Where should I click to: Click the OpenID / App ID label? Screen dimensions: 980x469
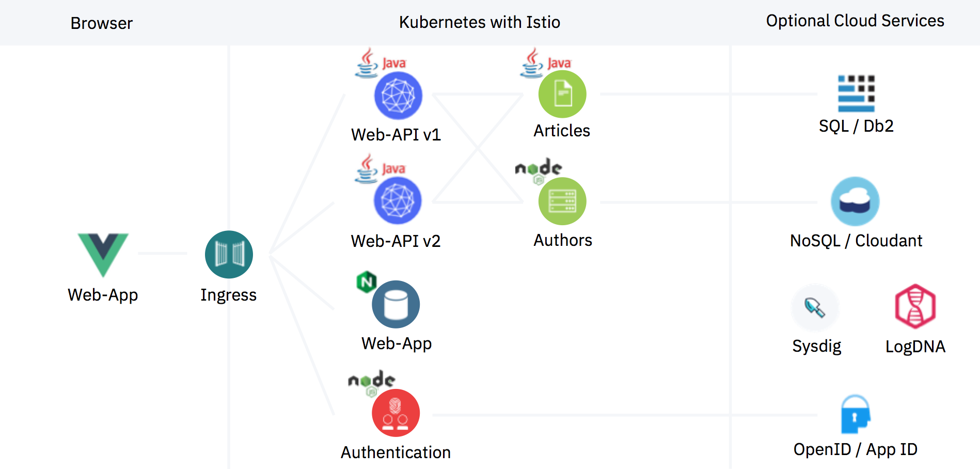pos(856,450)
